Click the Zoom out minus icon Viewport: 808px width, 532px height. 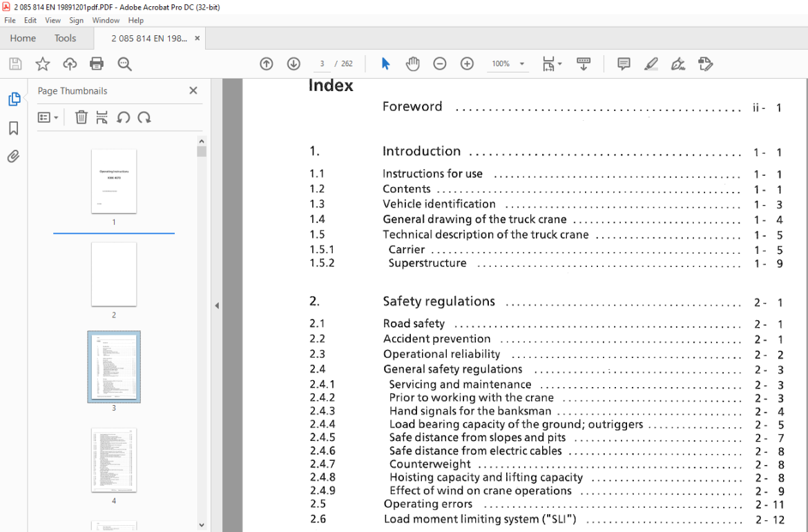pos(439,64)
